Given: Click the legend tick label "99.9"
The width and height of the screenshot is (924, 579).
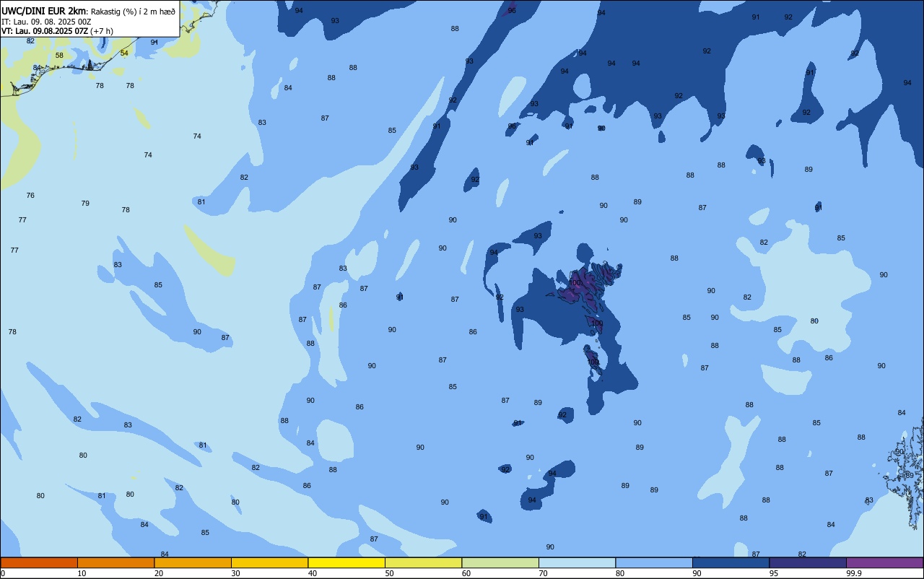Looking at the screenshot, I should (854, 573).
